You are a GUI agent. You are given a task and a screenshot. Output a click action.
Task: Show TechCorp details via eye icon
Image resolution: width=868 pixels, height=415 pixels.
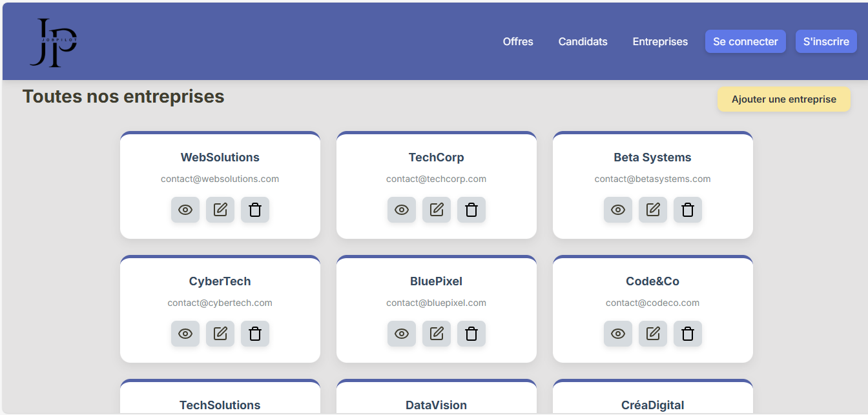pos(402,210)
